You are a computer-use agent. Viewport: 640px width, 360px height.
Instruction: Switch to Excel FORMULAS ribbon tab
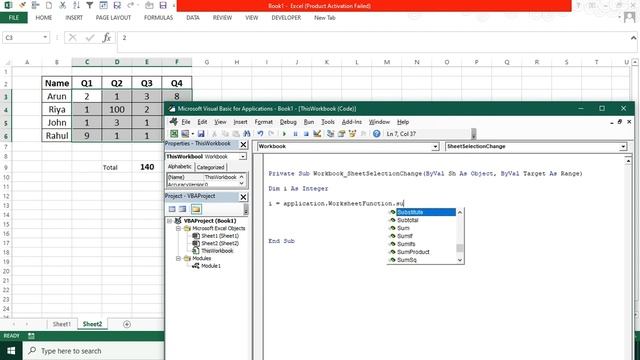pos(158,18)
